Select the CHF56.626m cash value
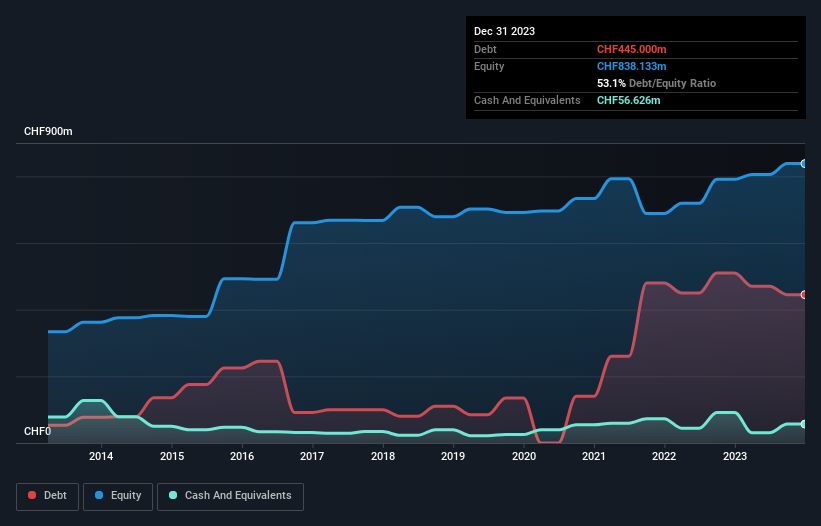Screen dimensions: 821x526 point(628,100)
